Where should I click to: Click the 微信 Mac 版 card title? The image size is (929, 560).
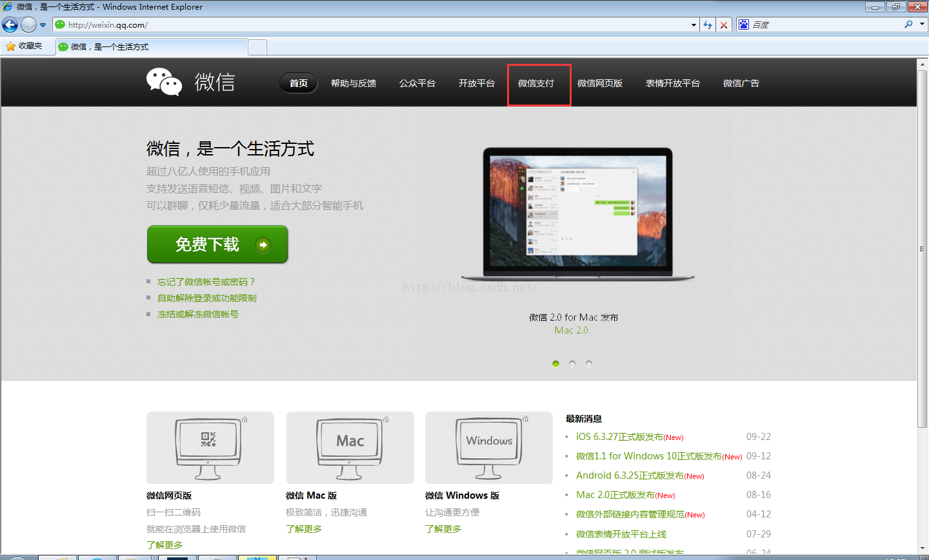tap(312, 495)
